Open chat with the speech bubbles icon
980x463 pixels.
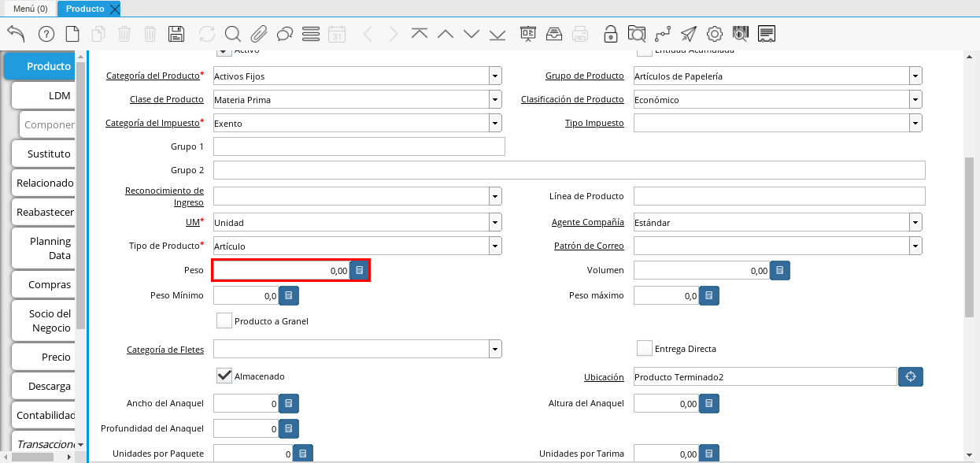[x=285, y=34]
